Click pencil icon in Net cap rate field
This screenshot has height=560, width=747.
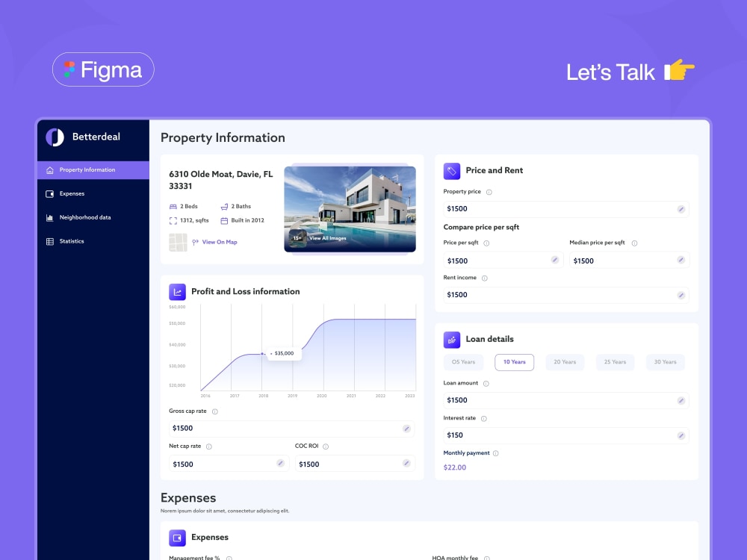tap(281, 464)
